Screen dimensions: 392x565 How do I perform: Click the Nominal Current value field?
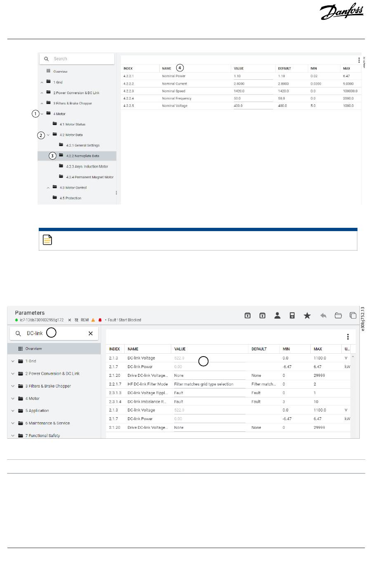click(253, 84)
